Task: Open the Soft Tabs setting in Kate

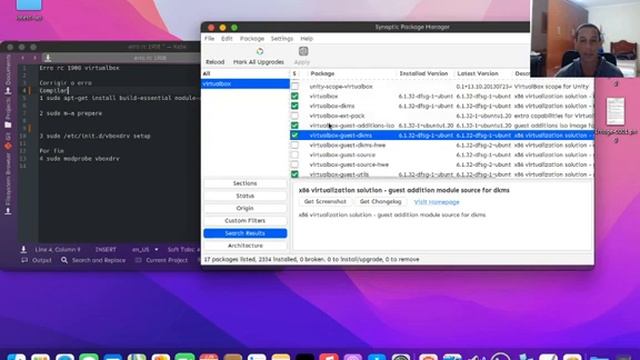Action: point(183,249)
